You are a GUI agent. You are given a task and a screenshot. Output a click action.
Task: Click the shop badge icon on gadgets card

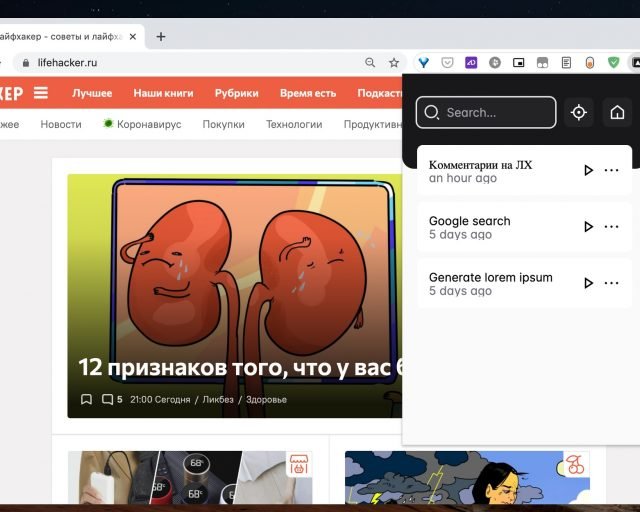[299, 464]
